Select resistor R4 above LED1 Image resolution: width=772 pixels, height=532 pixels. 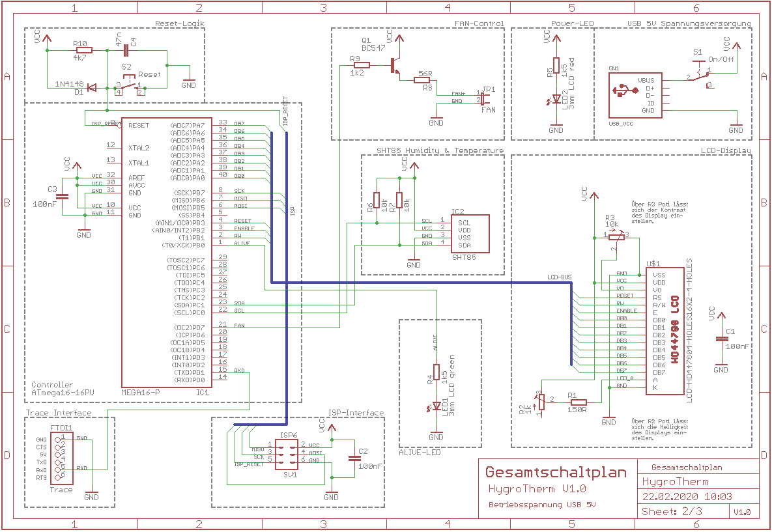(x=436, y=373)
